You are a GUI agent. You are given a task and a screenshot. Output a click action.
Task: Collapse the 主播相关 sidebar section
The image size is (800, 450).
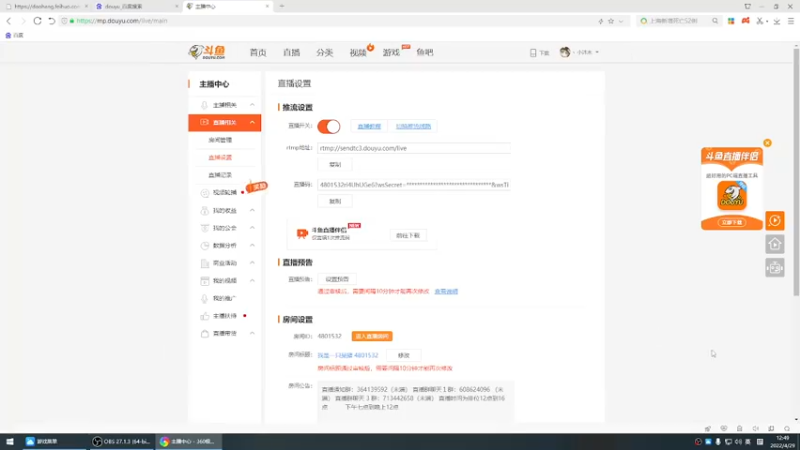pos(252,105)
